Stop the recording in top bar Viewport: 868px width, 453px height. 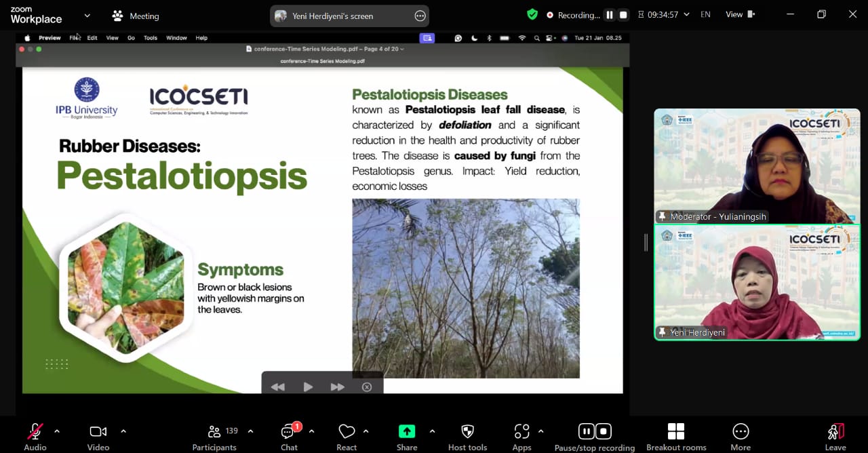click(x=623, y=15)
